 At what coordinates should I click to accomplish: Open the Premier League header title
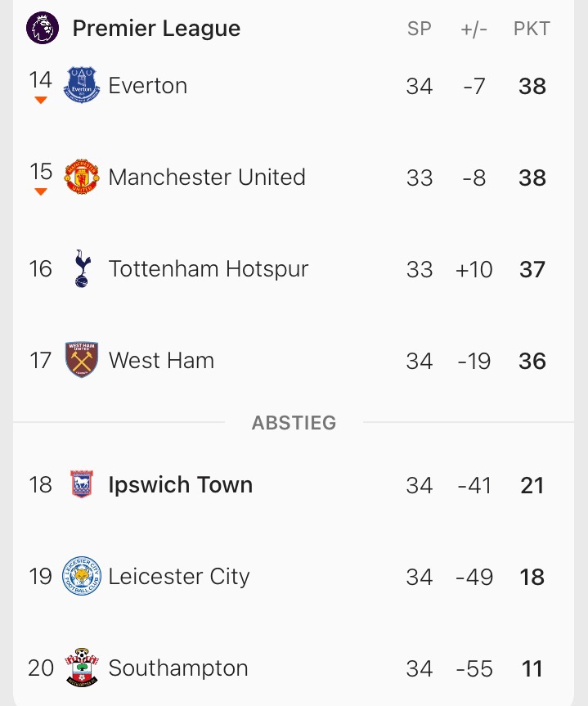pyautogui.click(x=156, y=29)
